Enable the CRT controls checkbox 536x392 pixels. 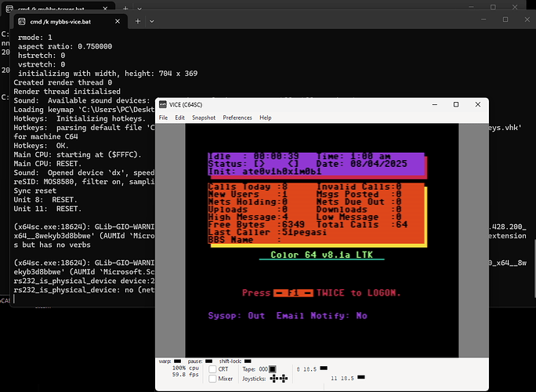212,369
